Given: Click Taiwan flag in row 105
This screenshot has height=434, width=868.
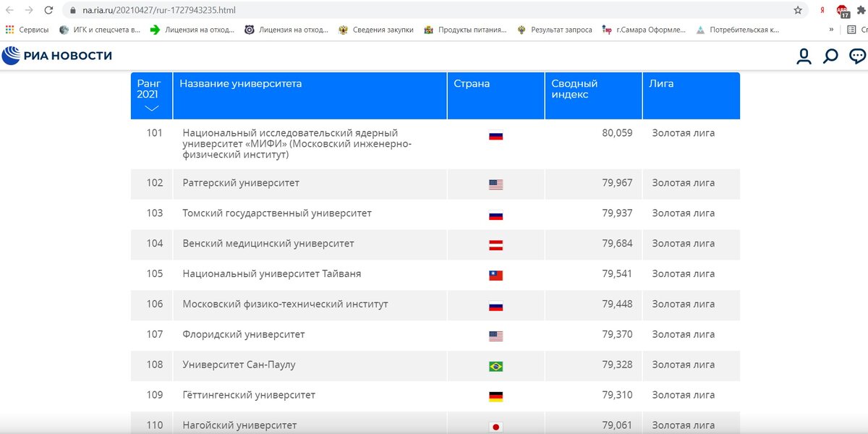Looking at the screenshot, I should (x=495, y=276).
